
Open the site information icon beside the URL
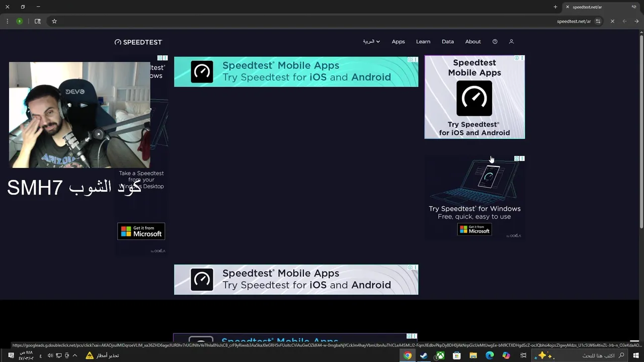pyautogui.click(x=598, y=21)
